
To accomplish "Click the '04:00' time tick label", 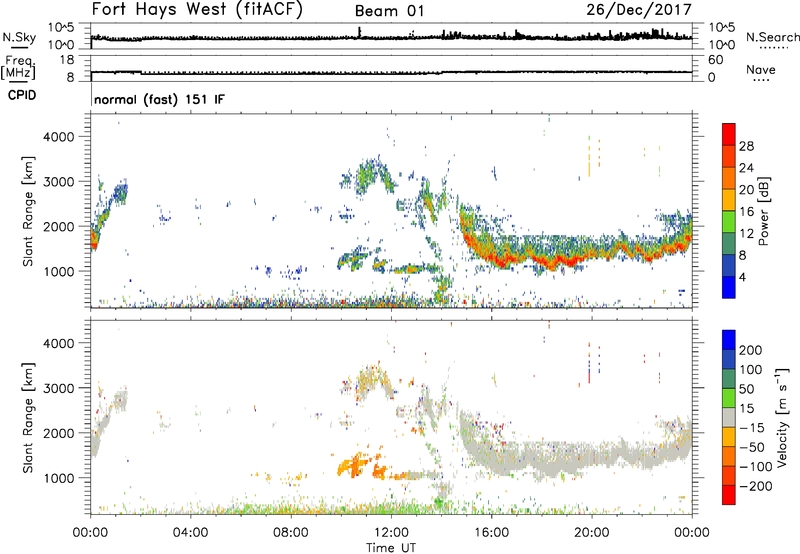I will (190, 533).
